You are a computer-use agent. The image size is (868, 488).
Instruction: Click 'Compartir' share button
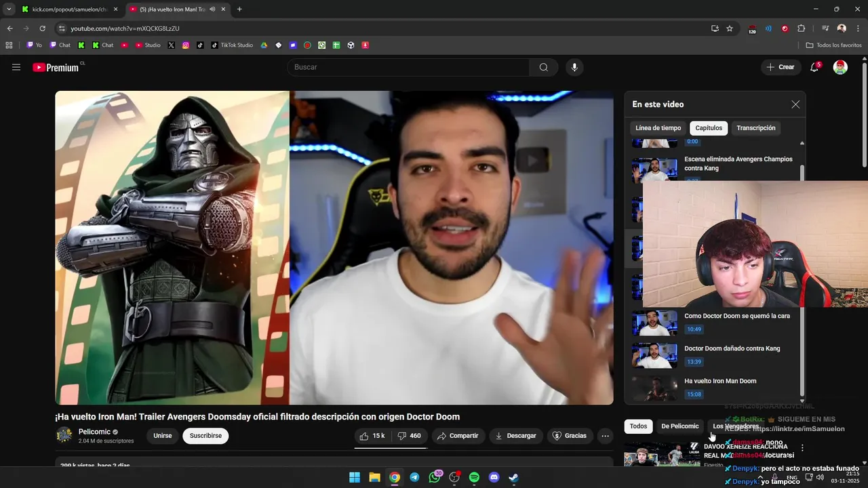[x=458, y=436]
